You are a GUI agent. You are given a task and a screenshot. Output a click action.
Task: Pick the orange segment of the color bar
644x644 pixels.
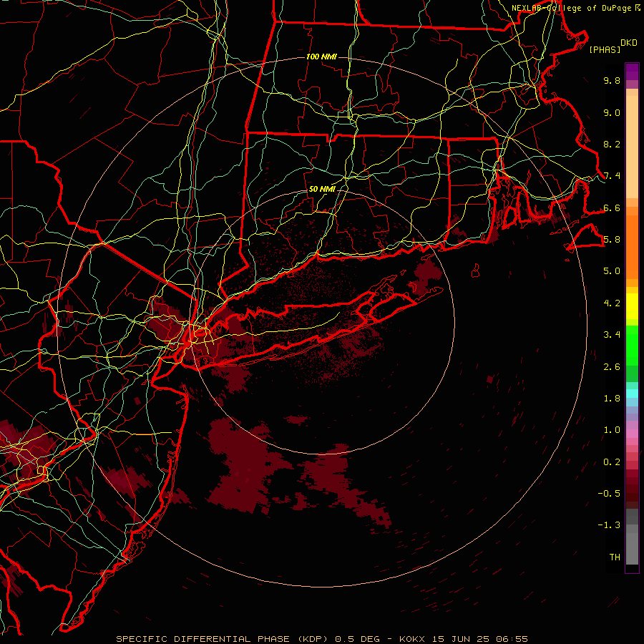(x=632, y=246)
